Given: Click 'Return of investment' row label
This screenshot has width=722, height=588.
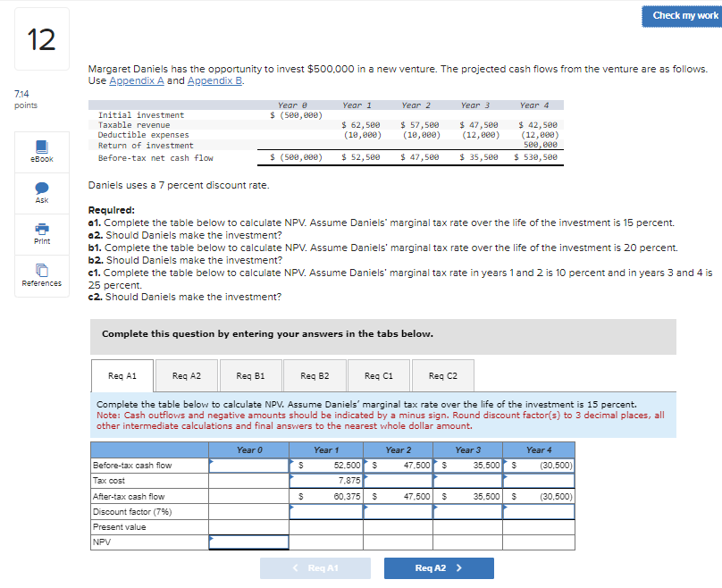Looking at the screenshot, I should (146, 146).
